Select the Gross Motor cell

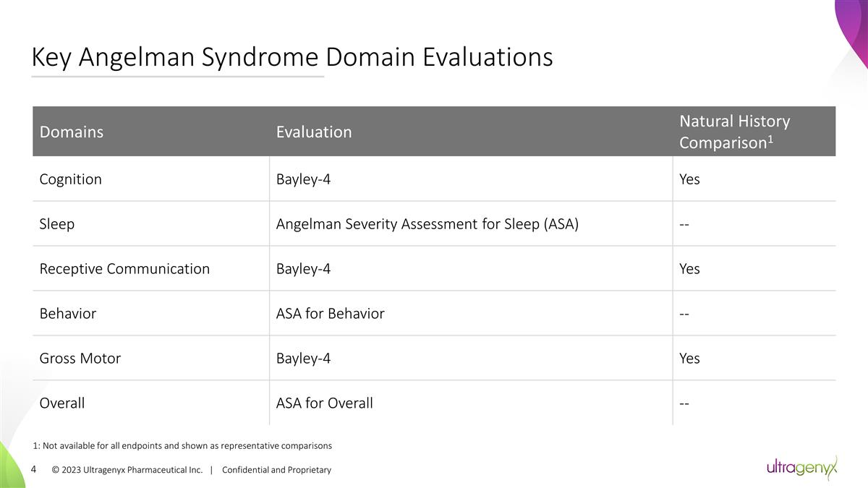pyautogui.click(x=80, y=359)
